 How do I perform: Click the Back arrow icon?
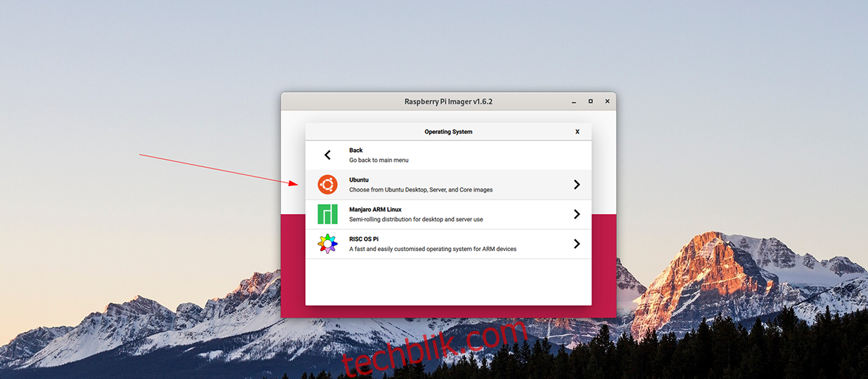click(x=328, y=155)
